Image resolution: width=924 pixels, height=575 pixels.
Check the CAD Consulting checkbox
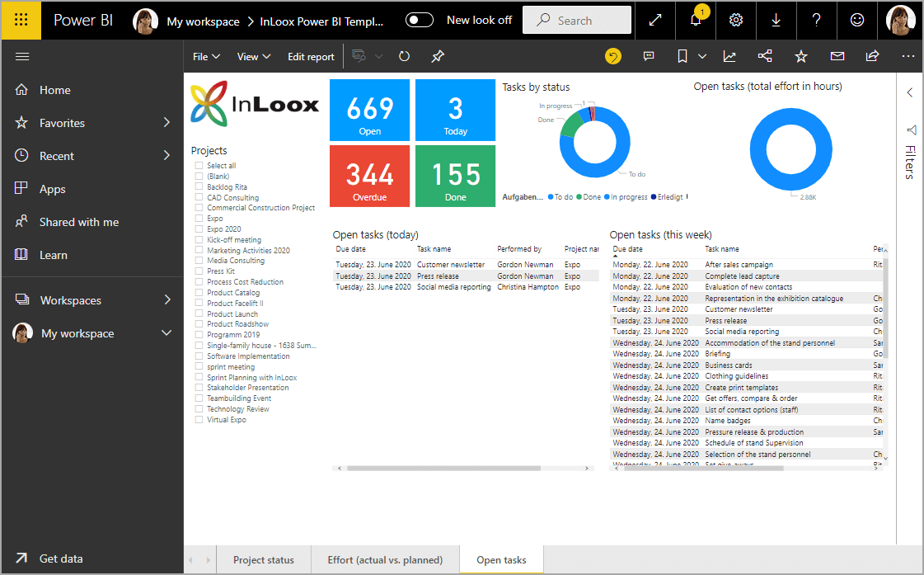coord(199,197)
